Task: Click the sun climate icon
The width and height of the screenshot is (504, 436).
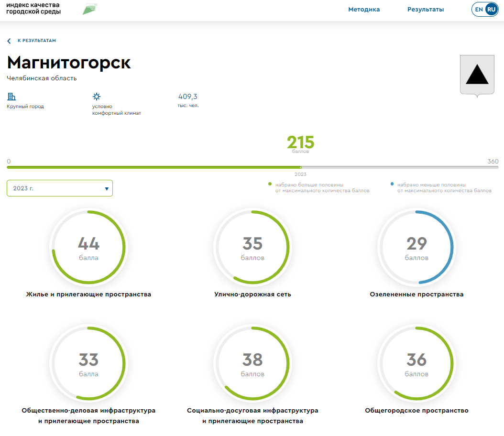Action: click(x=97, y=97)
